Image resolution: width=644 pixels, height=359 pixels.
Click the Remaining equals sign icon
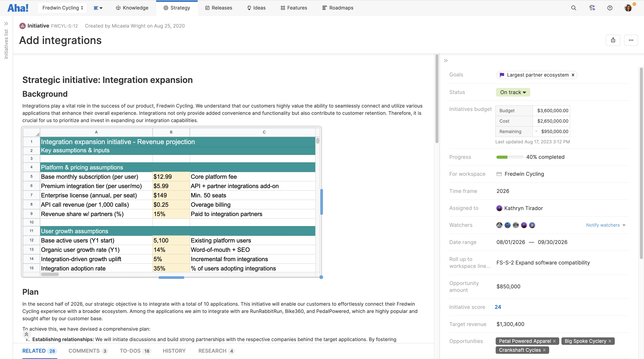536,131
